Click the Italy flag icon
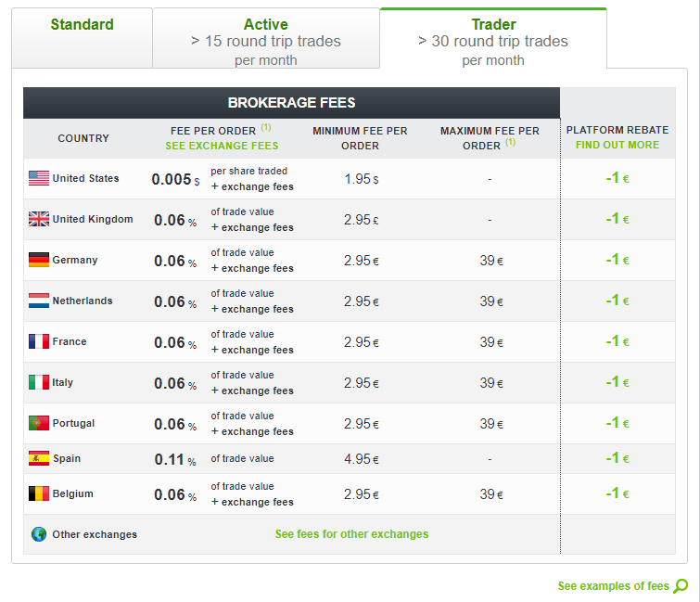Image resolution: width=700 pixels, height=602 pixels. pyautogui.click(x=39, y=382)
